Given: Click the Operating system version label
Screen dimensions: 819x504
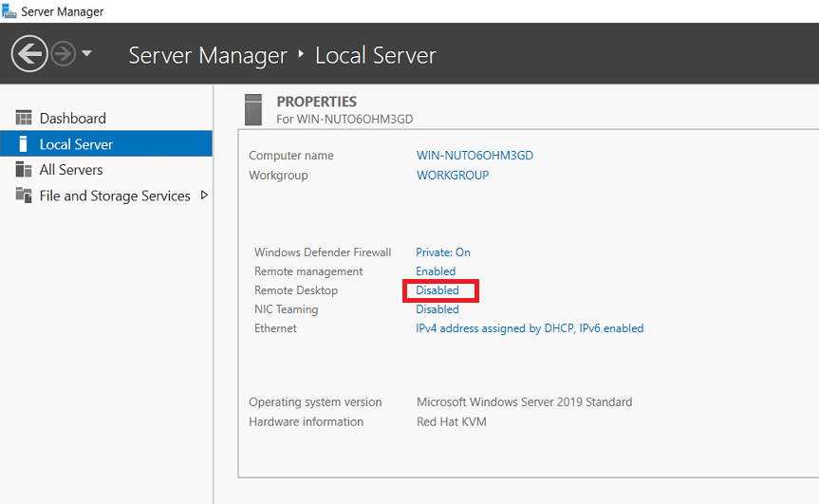Looking at the screenshot, I should pyautogui.click(x=315, y=402).
